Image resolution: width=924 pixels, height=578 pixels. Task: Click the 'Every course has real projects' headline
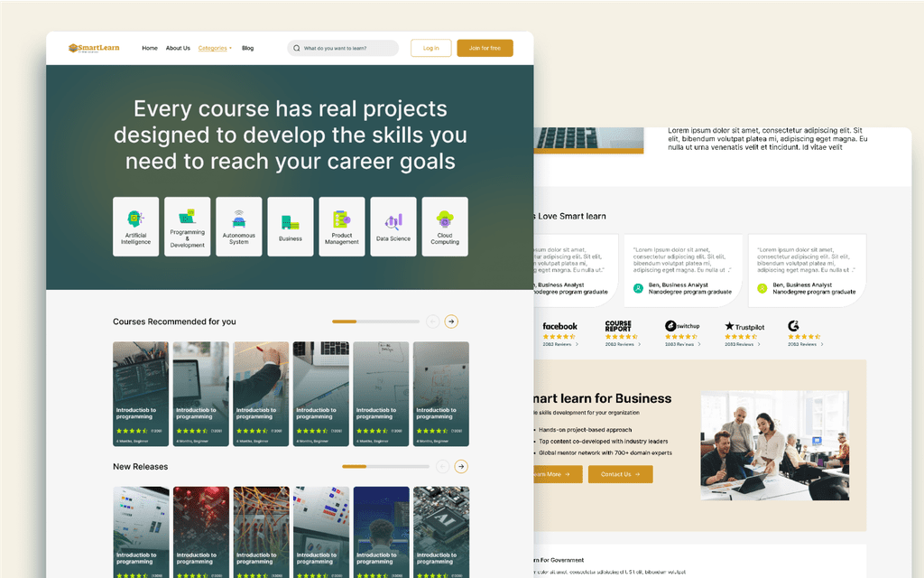291,135
